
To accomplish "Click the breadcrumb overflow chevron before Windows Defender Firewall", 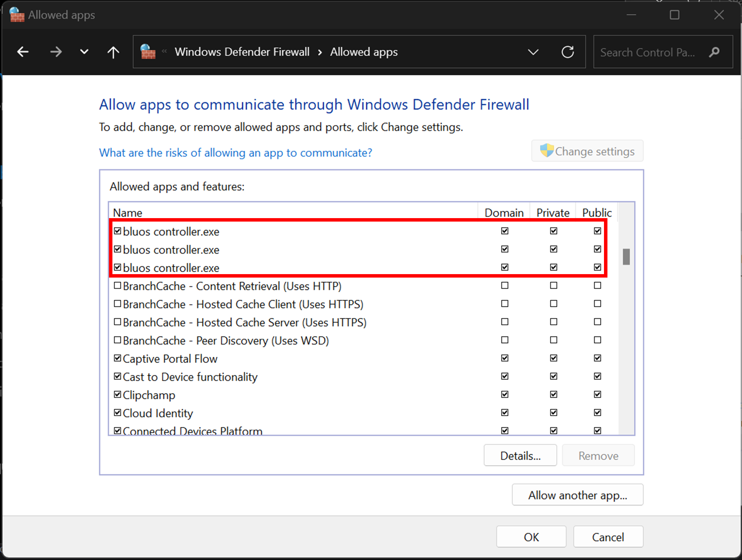I will pyautogui.click(x=165, y=52).
